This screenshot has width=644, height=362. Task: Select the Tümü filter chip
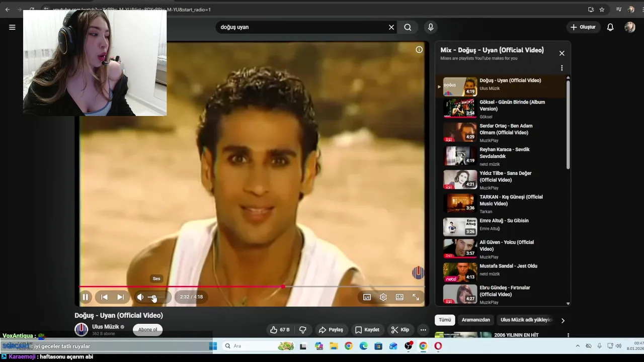445,320
